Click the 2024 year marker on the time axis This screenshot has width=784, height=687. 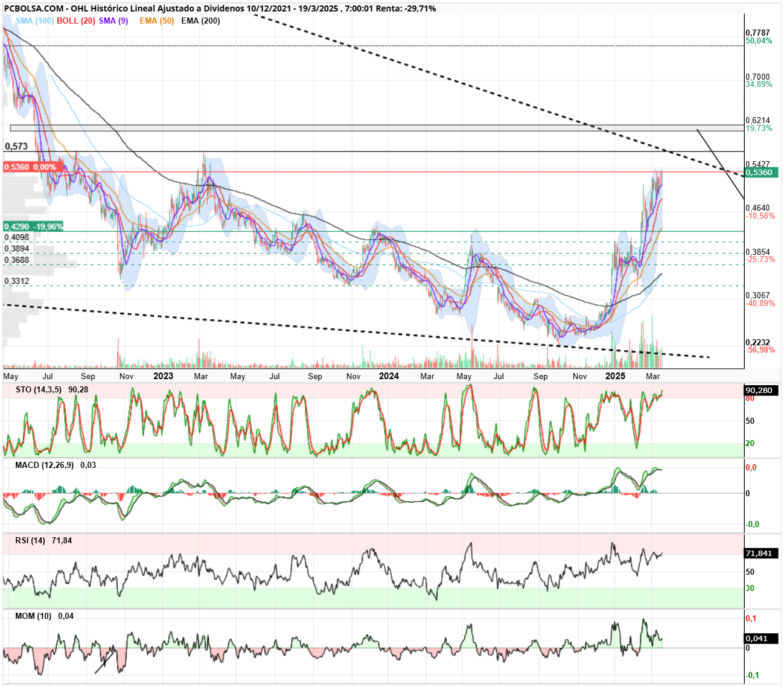389,376
